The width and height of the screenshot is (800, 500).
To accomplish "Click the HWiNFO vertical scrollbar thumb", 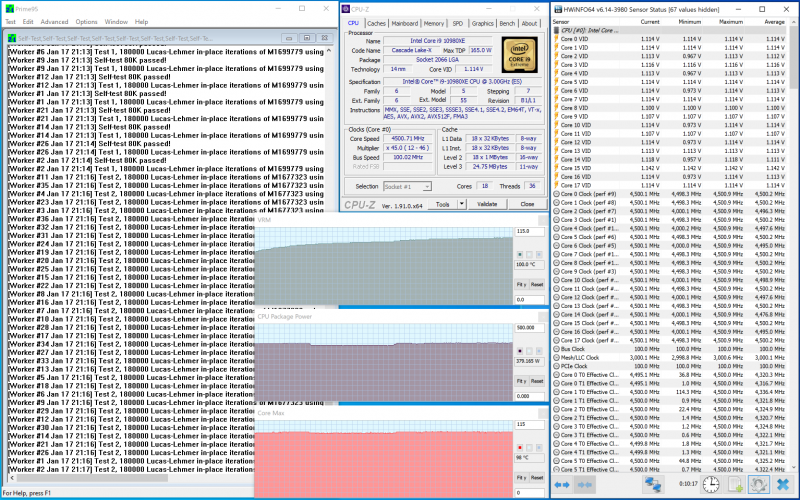I will [793, 56].
